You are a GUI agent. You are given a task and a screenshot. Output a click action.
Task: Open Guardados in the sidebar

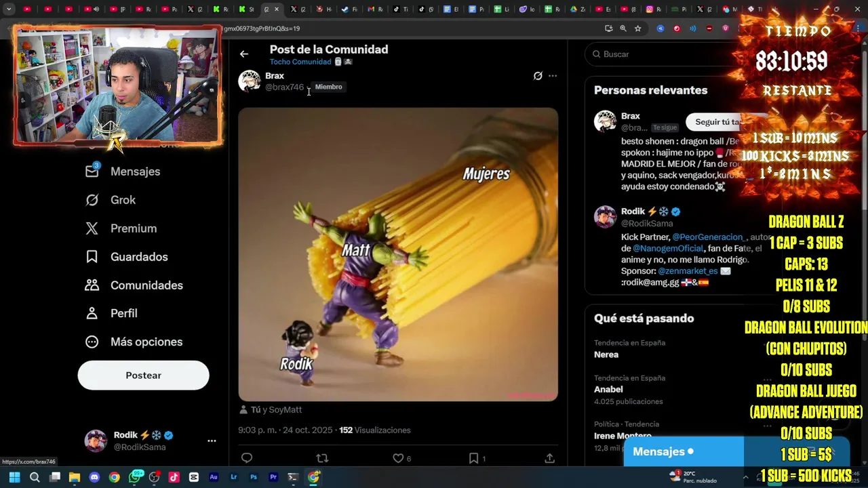(x=127, y=257)
